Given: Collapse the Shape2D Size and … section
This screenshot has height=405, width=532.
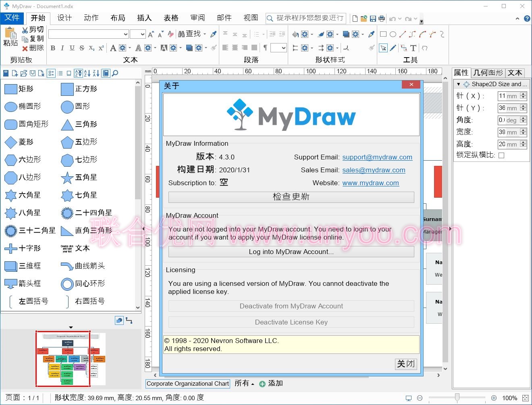Looking at the screenshot, I should point(459,84).
